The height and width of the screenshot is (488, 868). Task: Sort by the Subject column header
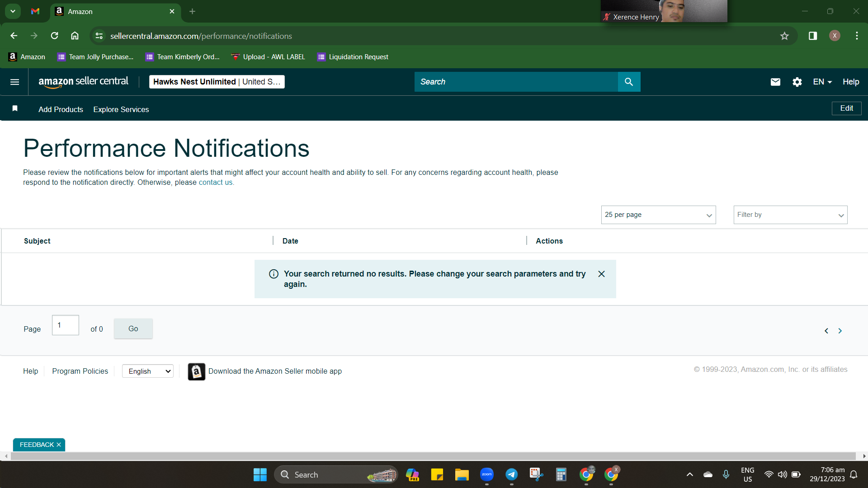pyautogui.click(x=37, y=241)
